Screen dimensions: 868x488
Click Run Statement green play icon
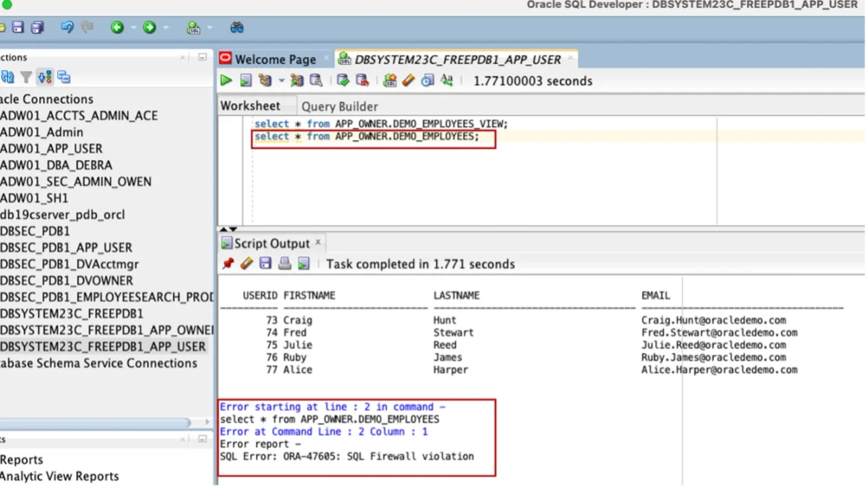pyautogui.click(x=226, y=80)
